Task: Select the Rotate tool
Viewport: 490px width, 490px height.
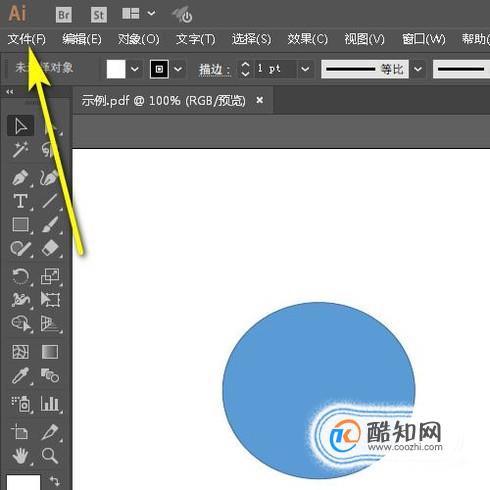Action: tap(21, 276)
